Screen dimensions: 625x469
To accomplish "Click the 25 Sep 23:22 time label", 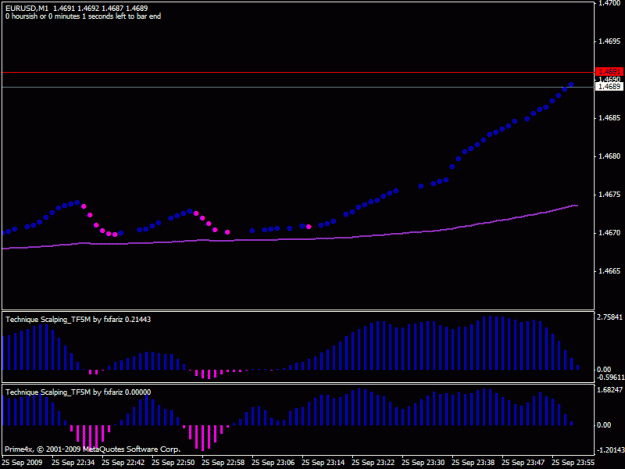I will tap(373, 463).
